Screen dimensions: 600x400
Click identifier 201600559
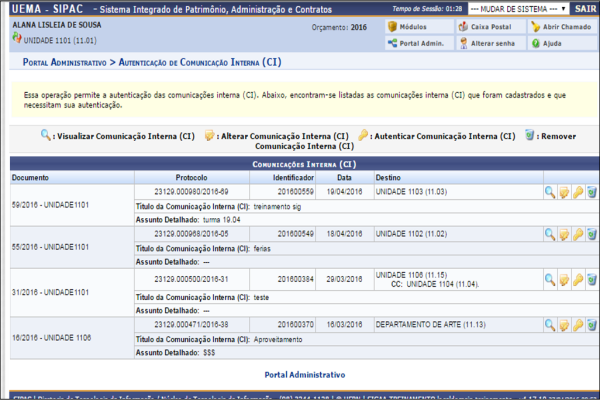[295, 192]
